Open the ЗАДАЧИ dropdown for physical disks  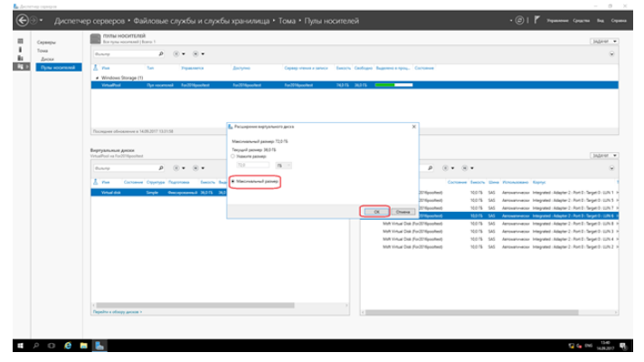[x=605, y=156]
